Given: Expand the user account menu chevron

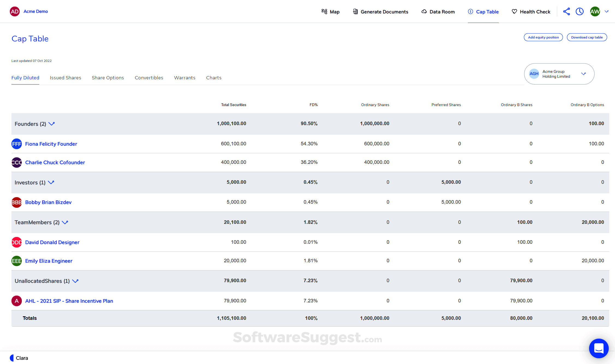Looking at the screenshot, I should (x=607, y=11).
